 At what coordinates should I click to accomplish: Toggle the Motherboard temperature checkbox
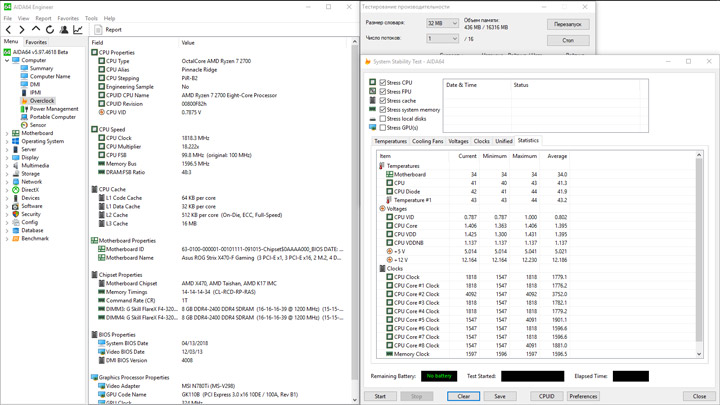[x=389, y=174]
